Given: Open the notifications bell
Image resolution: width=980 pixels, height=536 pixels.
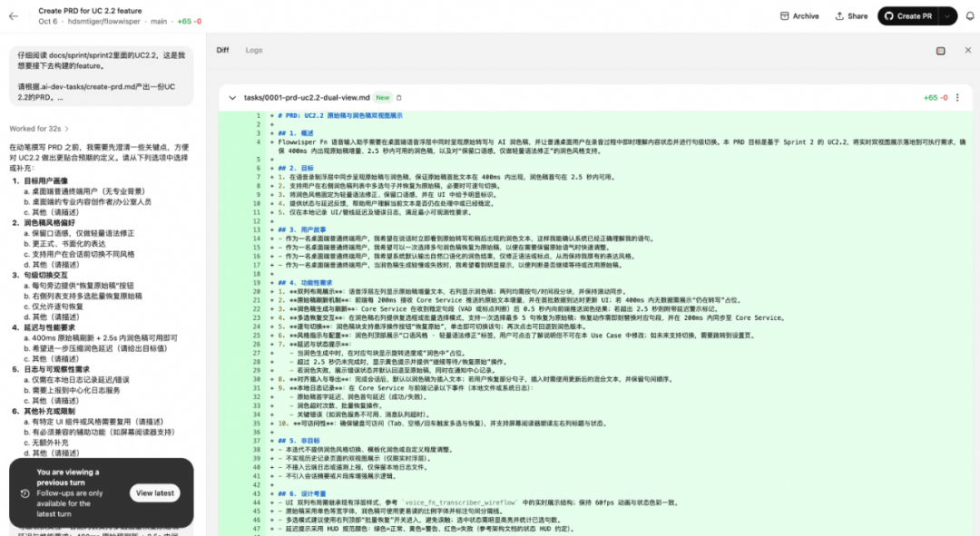Looking at the screenshot, I should [x=970, y=16].
